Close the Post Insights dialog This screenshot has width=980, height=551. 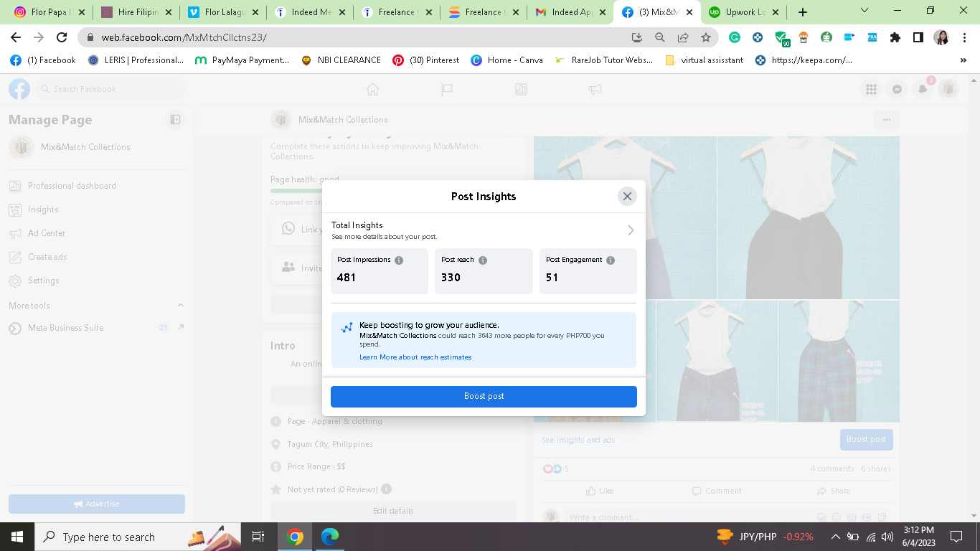pos(627,196)
